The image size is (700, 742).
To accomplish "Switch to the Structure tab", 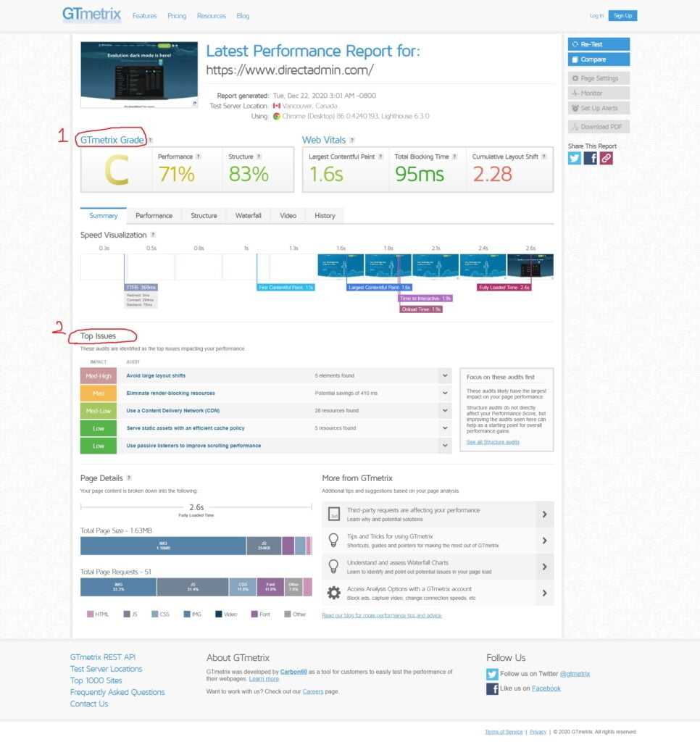I will (204, 216).
